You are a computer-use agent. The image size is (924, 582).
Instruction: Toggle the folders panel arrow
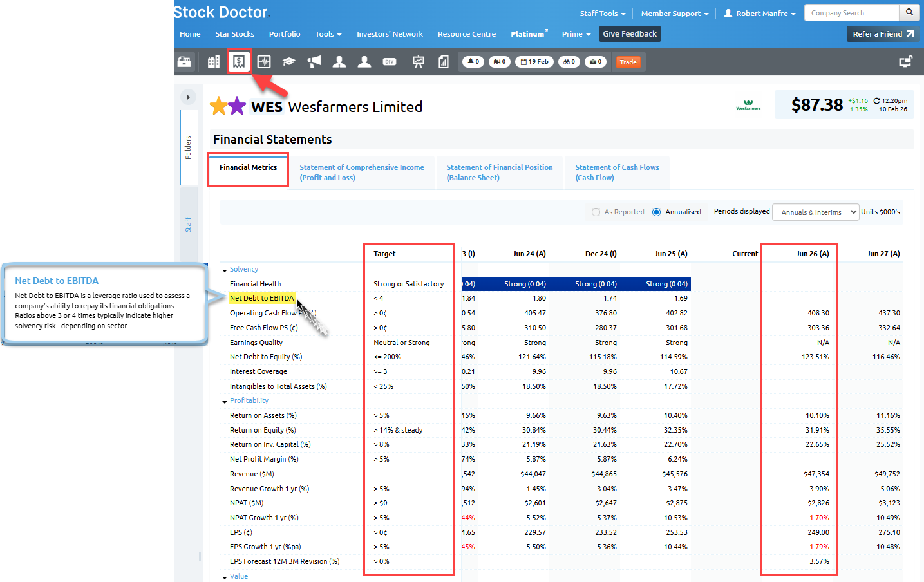coord(188,97)
